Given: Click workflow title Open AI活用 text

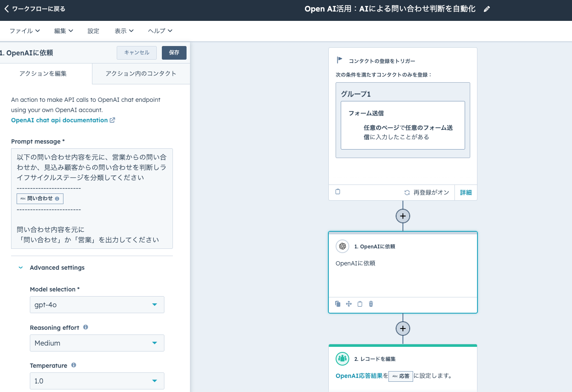Looking at the screenshot, I should pyautogui.click(x=390, y=9).
